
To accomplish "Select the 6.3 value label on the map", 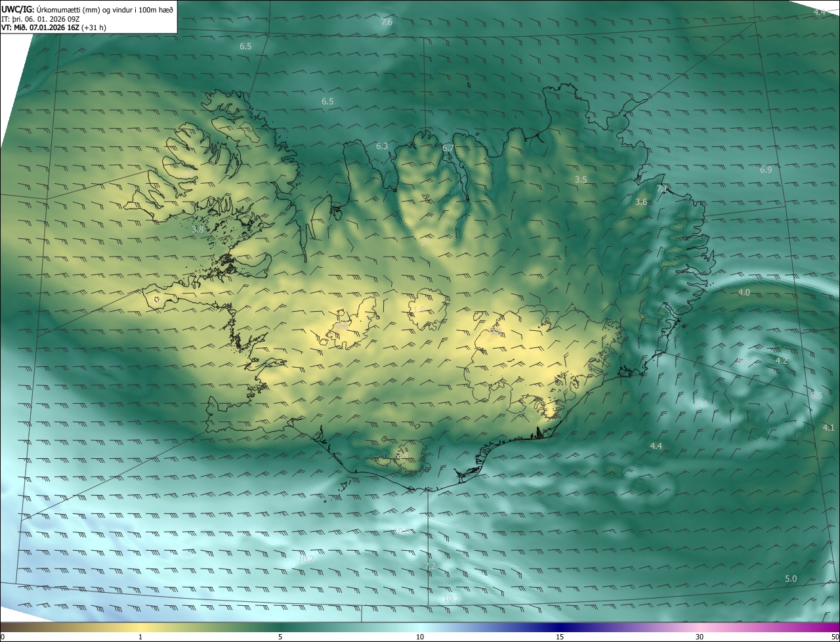I will (382, 146).
